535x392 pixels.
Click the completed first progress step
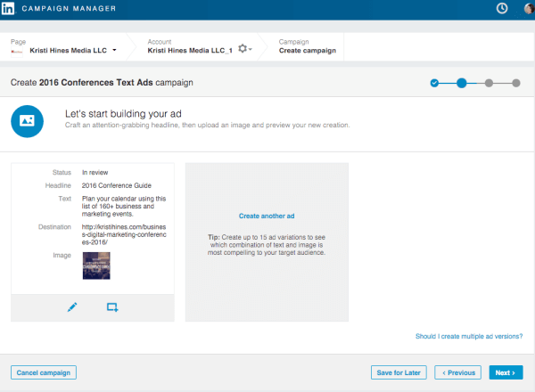tap(434, 83)
